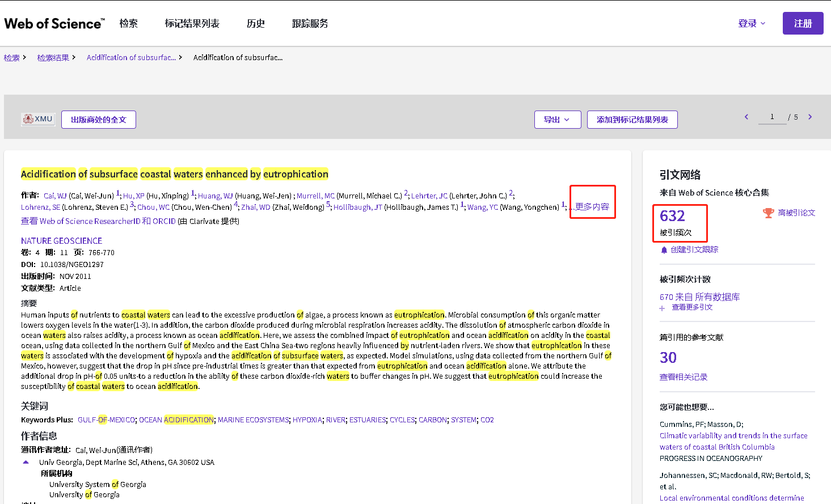Click 查看相关记录 link
This screenshot has height=504, width=831.
[684, 377]
